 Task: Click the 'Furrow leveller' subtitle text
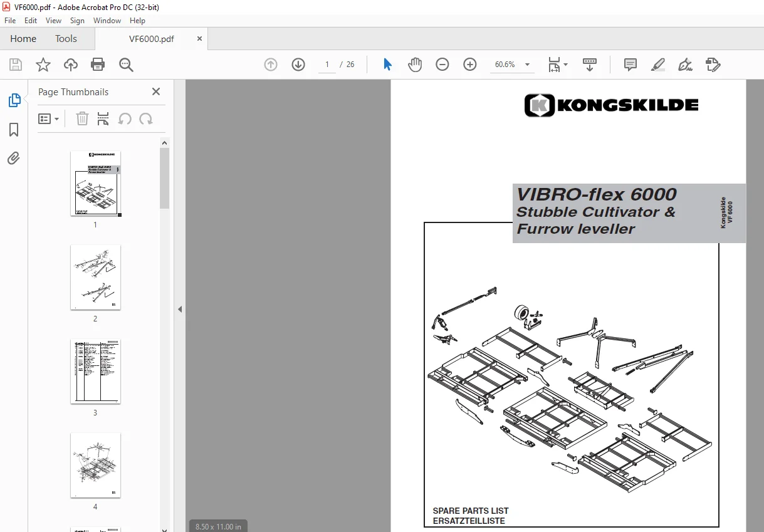pyautogui.click(x=576, y=229)
